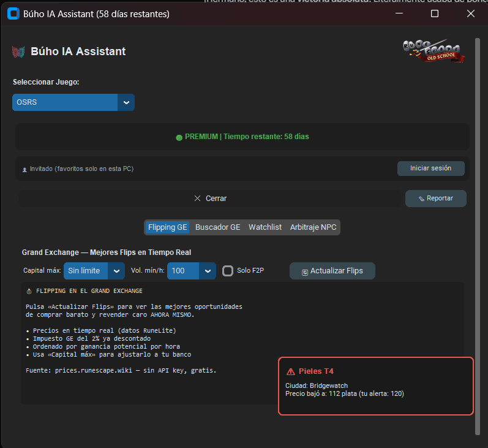Click the chevron arrow of the OSRS dropdown
The image size is (488, 448).
click(126, 102)
